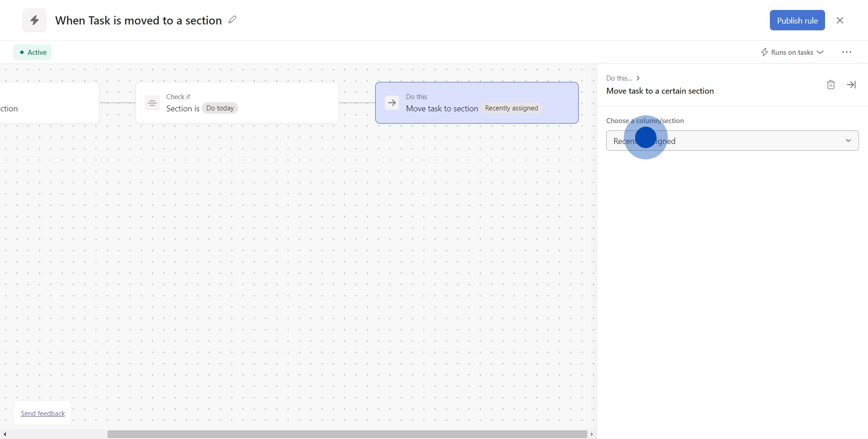This screenshot has height=439, width=868.
Task: Select the Check if condition card
Action: click(271, 103)
